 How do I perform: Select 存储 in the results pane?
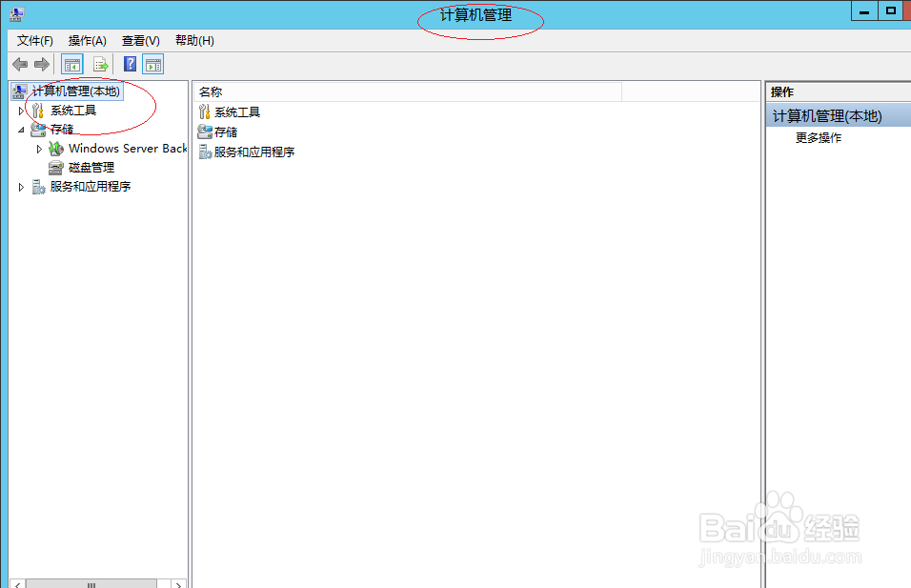coord(228,132)
